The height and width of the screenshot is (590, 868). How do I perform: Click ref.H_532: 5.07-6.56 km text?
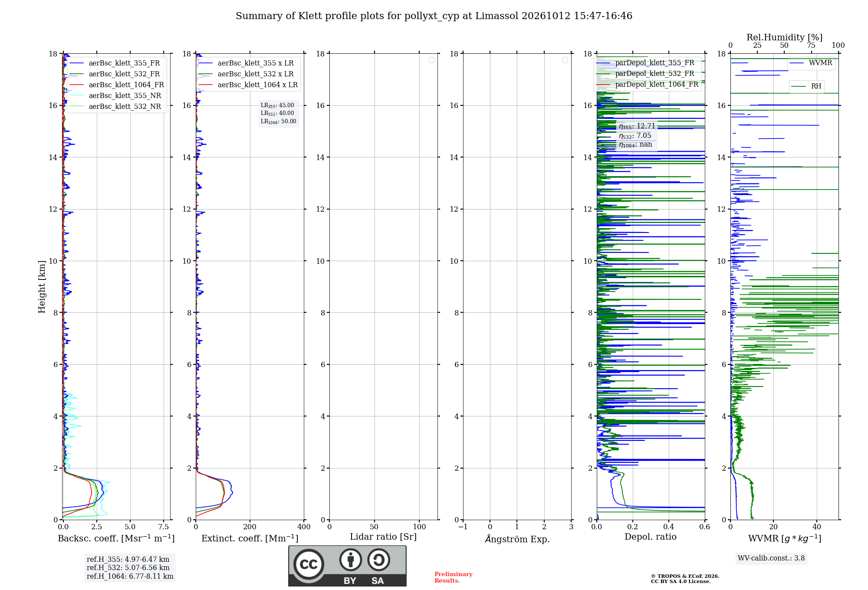(128, 568)
